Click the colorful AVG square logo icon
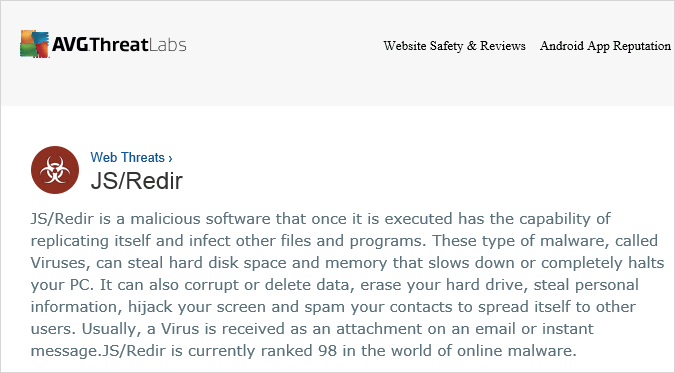 coord(34,44)
